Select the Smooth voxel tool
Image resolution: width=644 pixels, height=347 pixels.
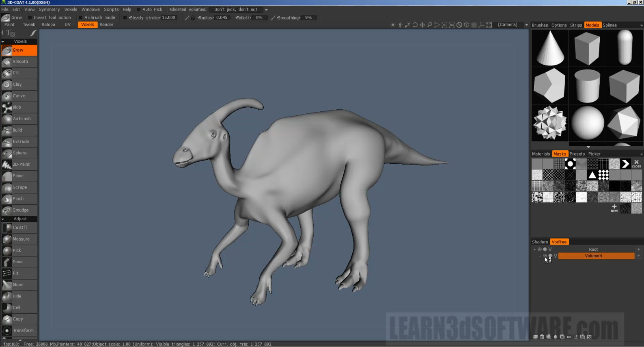pyautogui.click(x=19, y=62)
